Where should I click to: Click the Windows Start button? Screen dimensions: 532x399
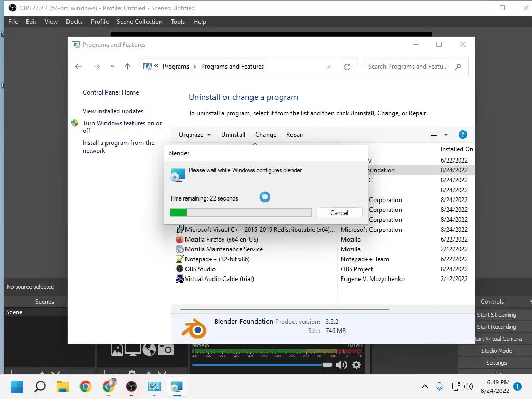click(17, 387)
